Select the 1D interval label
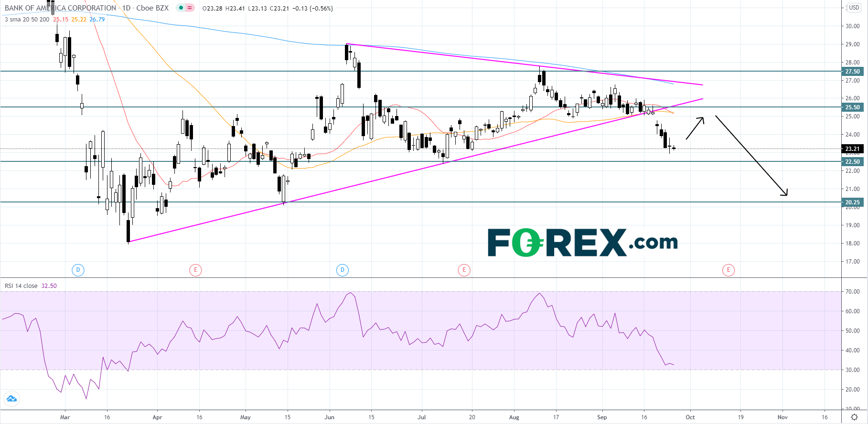This screenshot has height=424, width=868. (126, 8)
